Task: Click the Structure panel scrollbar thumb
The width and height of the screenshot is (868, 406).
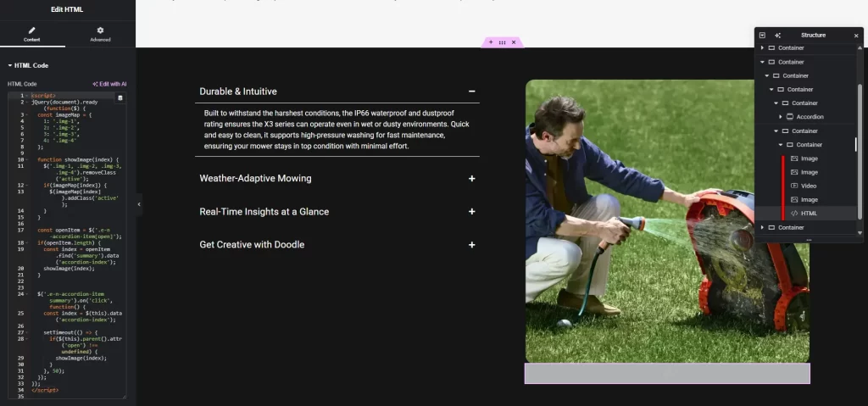Action: click(860, 151)
